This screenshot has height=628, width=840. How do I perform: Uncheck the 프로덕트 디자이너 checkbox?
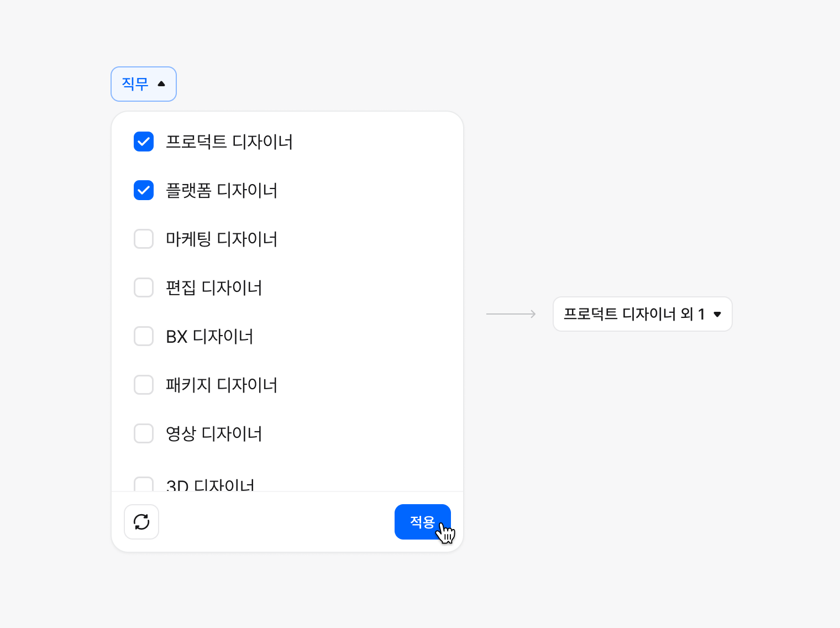[144, 142]
